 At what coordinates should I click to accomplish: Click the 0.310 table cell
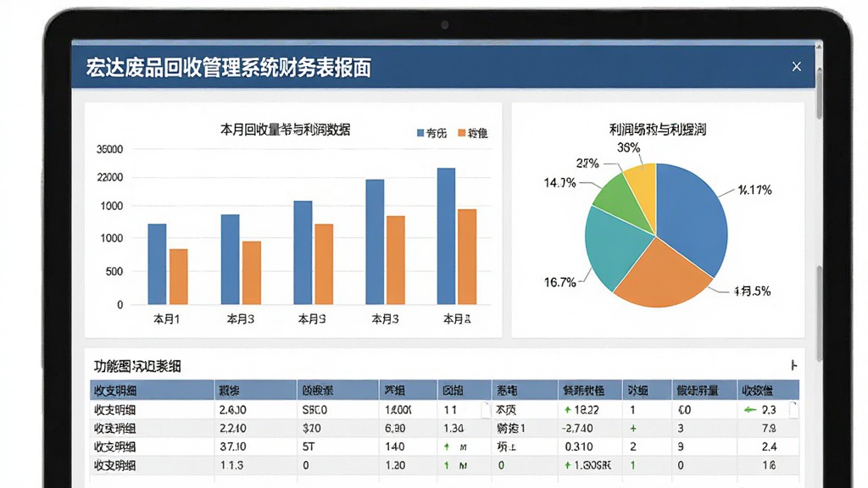pyautogui.click(x=578, y=446)
